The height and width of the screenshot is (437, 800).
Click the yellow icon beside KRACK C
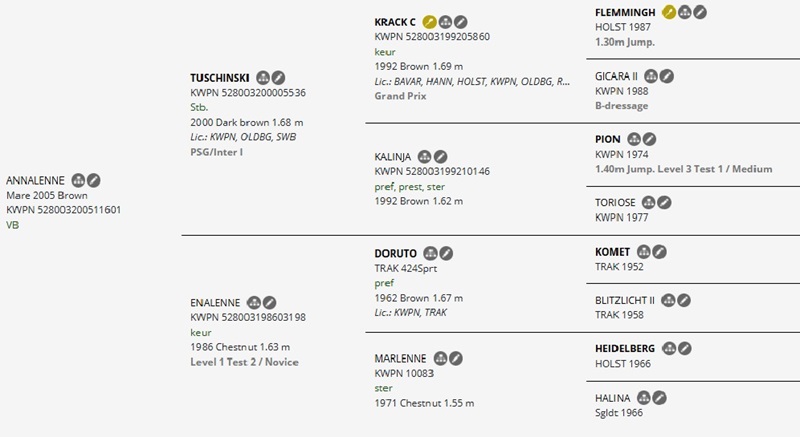429,21
